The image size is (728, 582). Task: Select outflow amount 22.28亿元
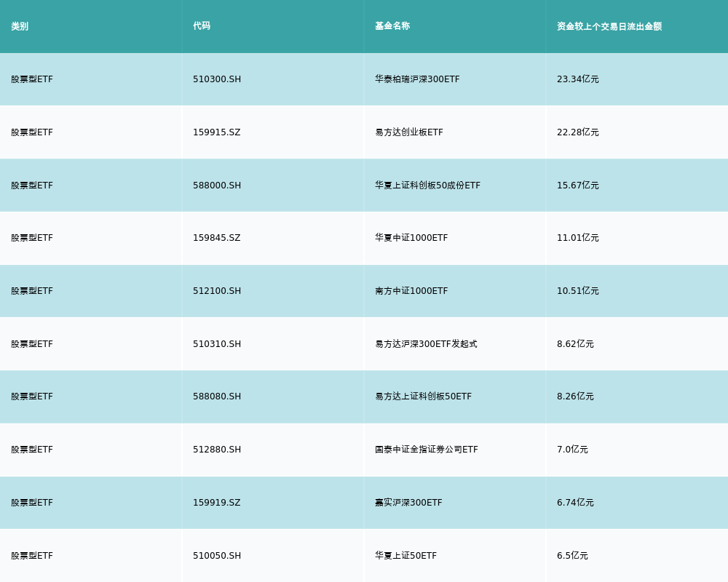(578, 132)
